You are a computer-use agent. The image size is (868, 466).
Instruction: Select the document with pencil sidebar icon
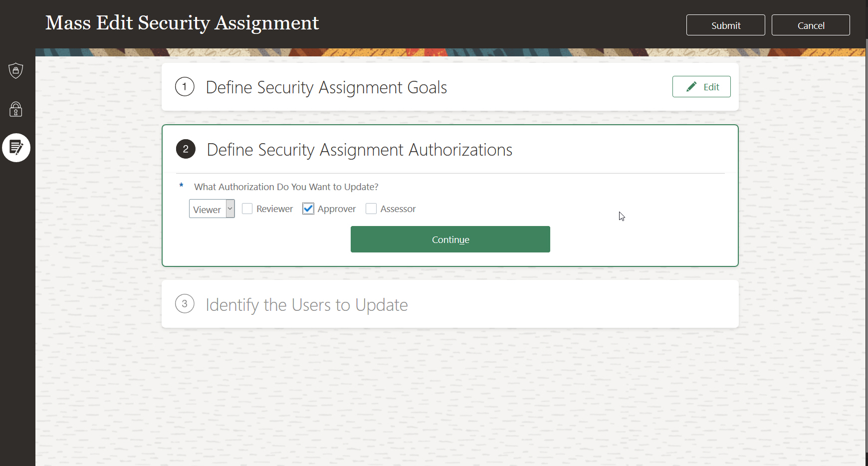tap(16, 148)
